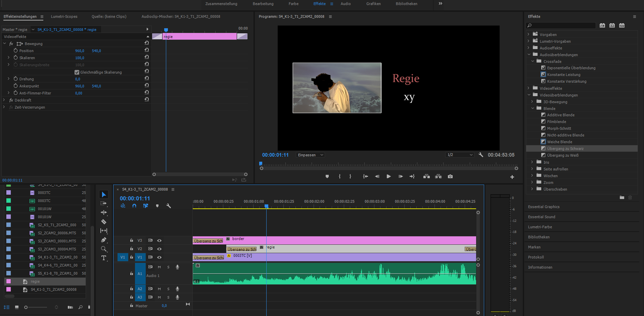Viewport: 644px width, 316px height.
Task: Open playback resolution 1/2 dropdown
Action: point(460,155)
